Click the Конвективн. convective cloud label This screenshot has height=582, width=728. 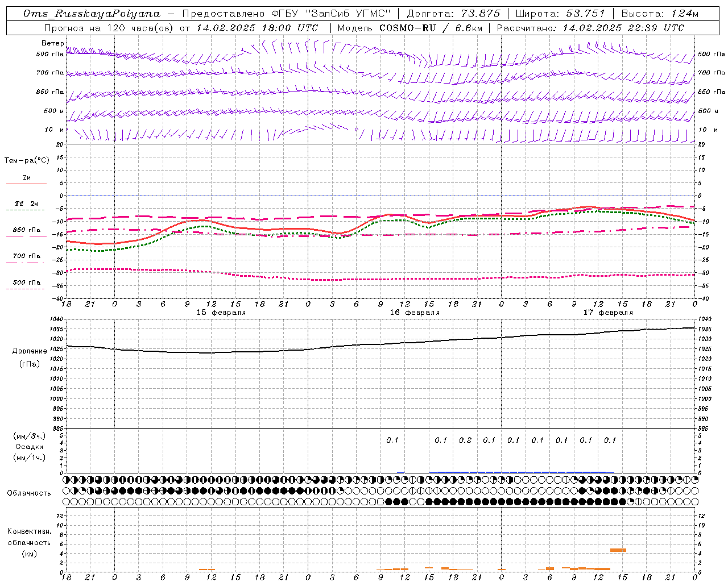coord(29,531)
